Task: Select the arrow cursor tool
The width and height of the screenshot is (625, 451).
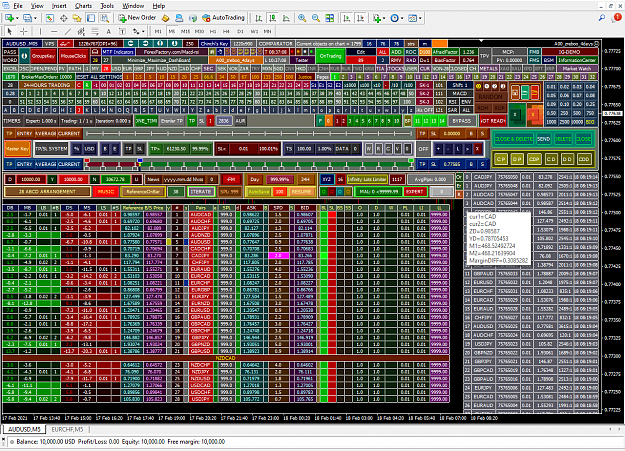Action: click(x=10, y=31)
